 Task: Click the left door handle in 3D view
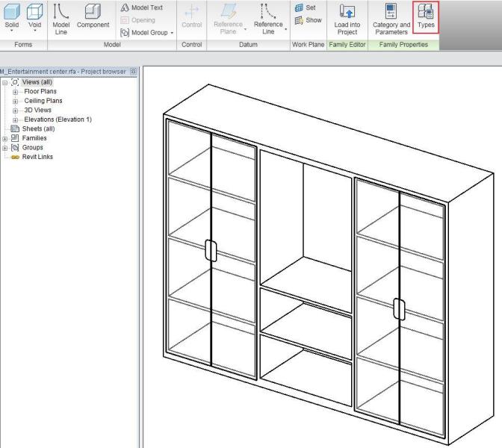pyautogui.click(x=211, y=251)
